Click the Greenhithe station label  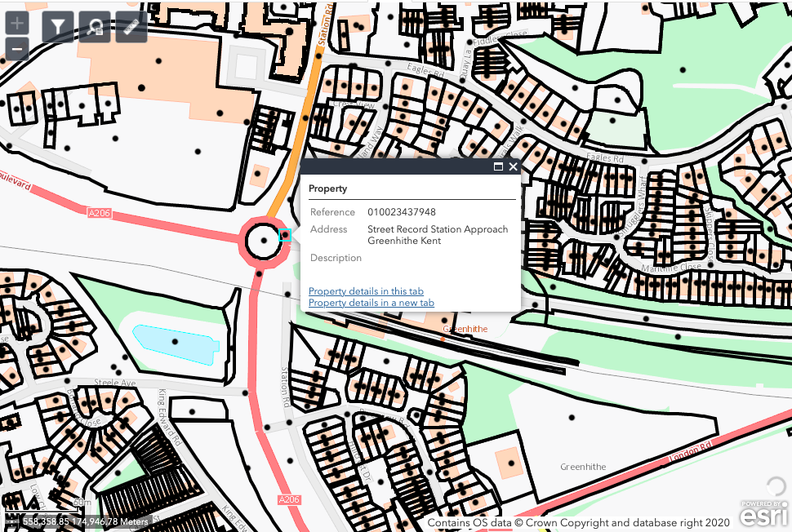465,329
